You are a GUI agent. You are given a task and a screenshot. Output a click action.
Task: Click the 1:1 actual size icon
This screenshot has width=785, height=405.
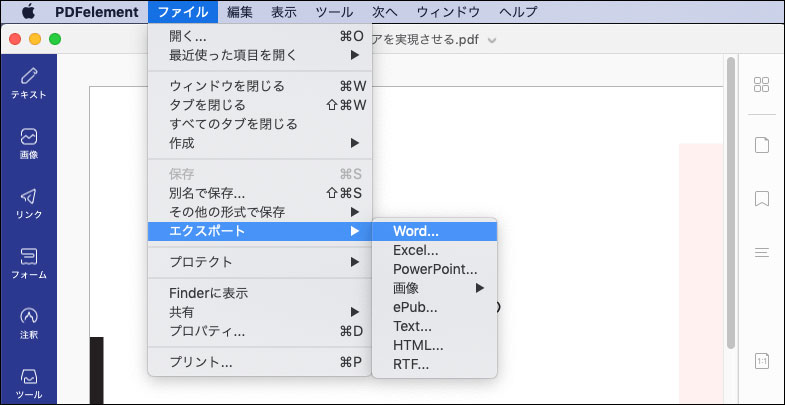click(x=761, y=361)
